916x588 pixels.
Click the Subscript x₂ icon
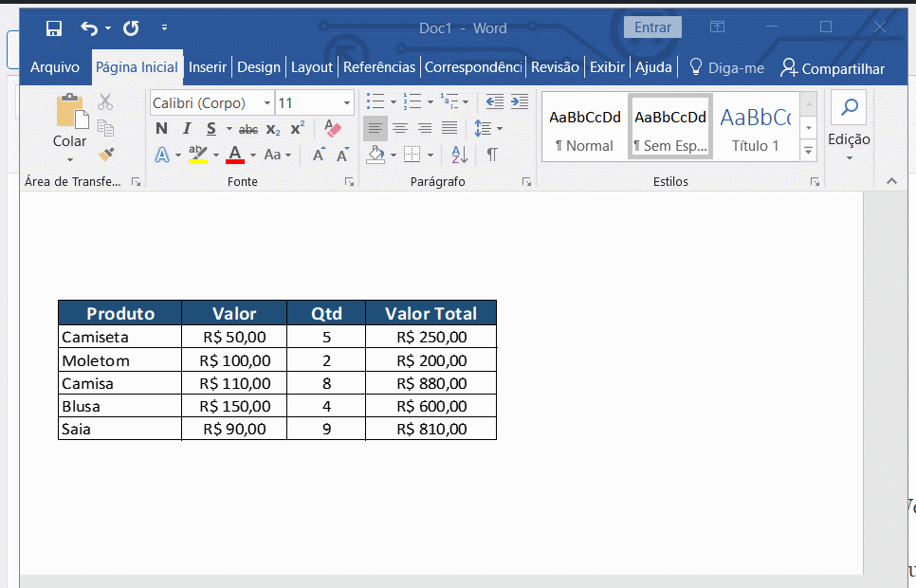pos(273,129)
